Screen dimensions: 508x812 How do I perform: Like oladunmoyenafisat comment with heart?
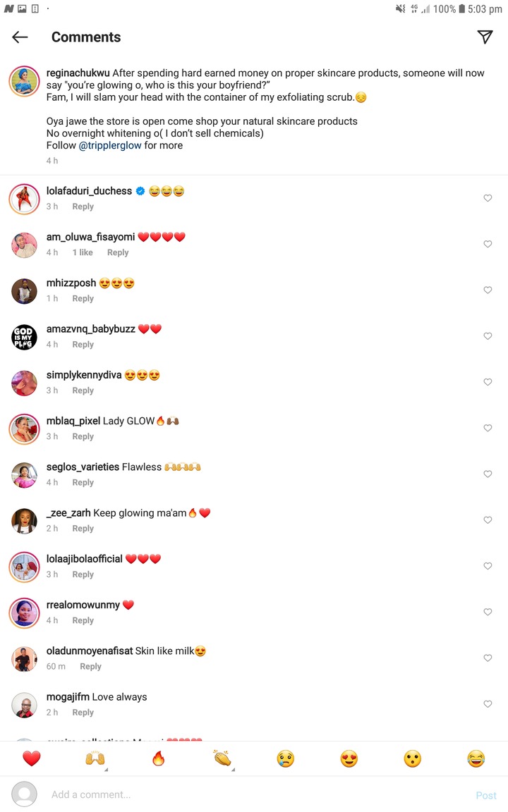pyautogui.click(x=488, y=658)
